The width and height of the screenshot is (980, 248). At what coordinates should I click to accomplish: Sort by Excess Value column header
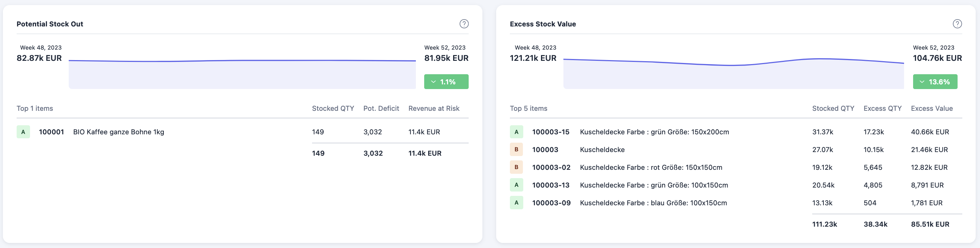931,109
